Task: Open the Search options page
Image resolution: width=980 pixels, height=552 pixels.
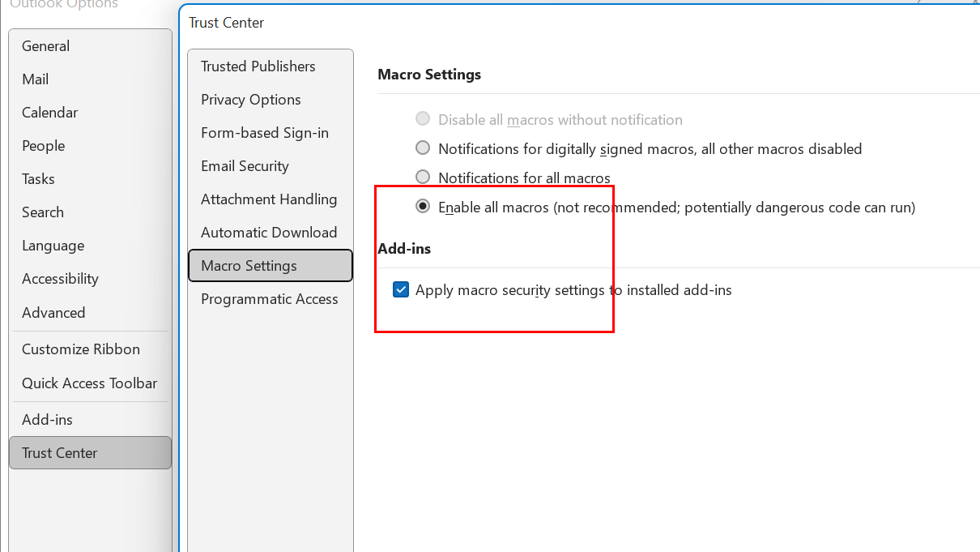Action: (42, 212)
